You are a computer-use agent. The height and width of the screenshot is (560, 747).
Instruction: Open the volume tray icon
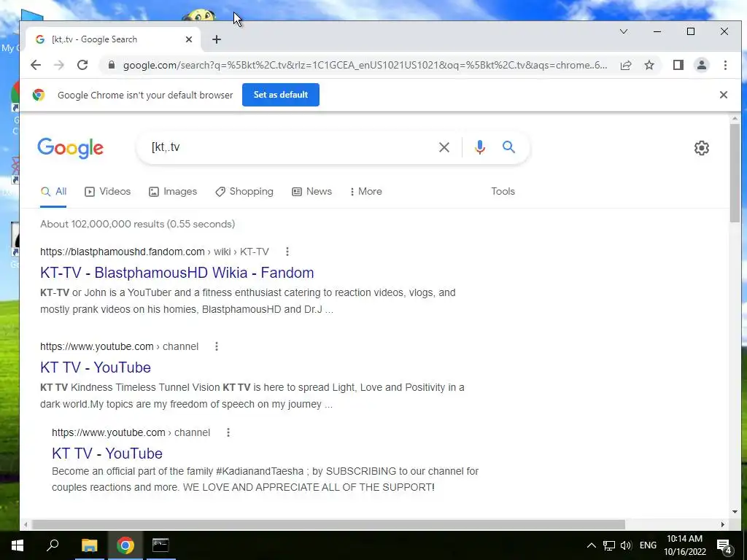pos(626,545)
